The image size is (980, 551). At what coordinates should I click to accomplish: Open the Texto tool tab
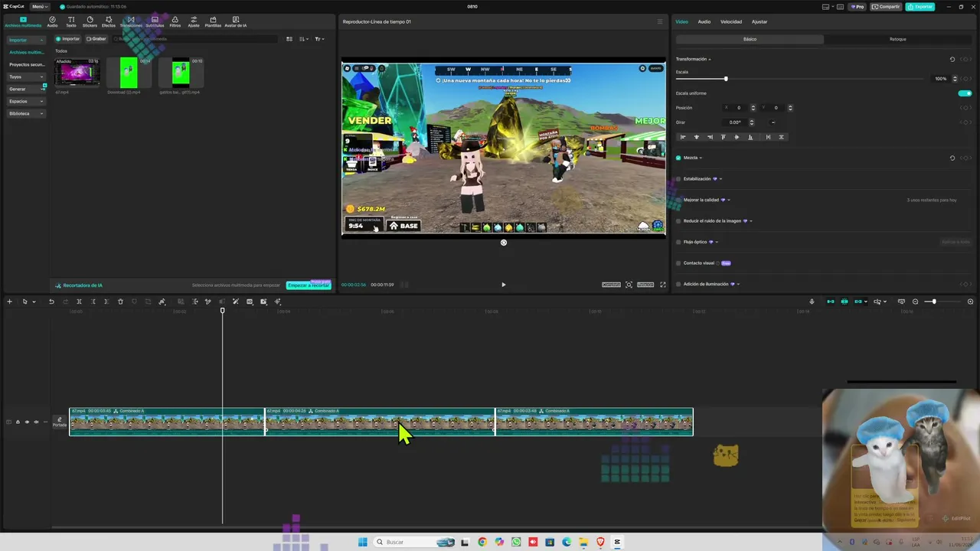tap(71, 21)
